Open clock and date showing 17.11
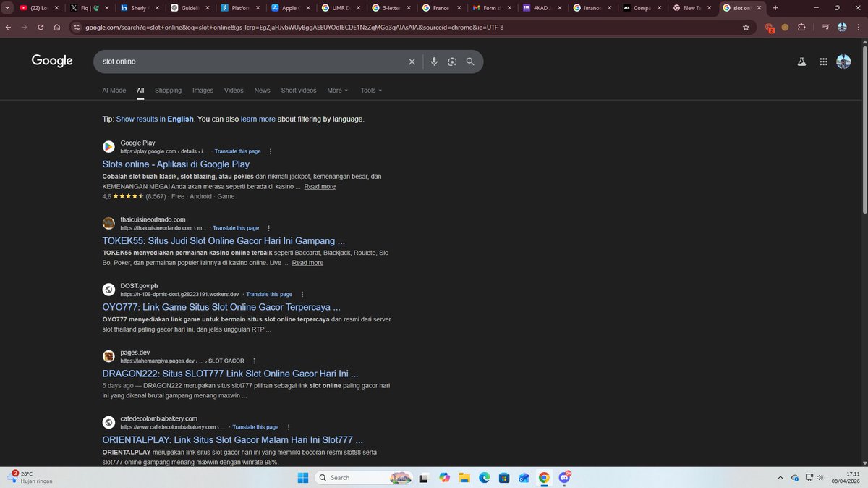Screen dimensions: 868x488 (845, 477)
